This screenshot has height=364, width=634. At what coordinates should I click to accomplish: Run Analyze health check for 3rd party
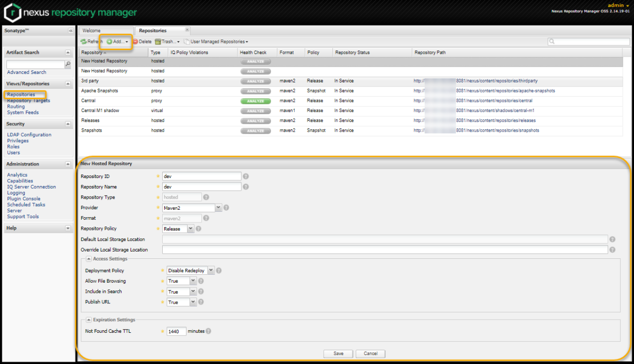256,81
